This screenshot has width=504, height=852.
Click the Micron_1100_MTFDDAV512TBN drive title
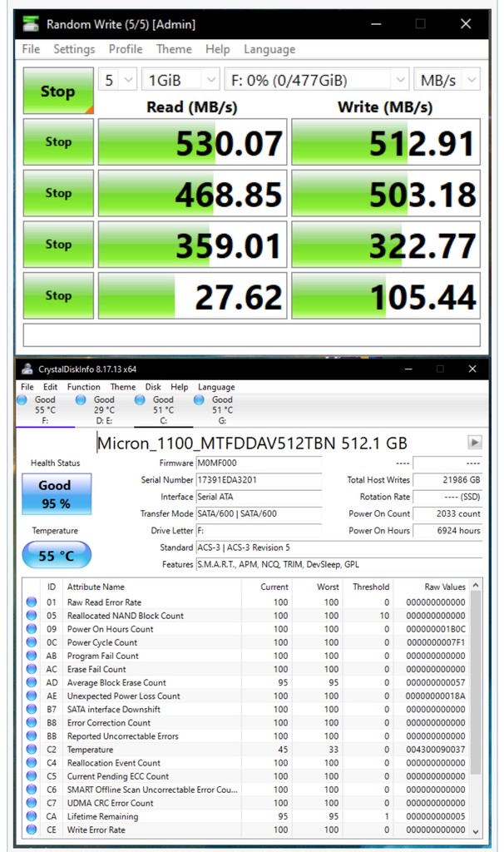tap(252, 443)
